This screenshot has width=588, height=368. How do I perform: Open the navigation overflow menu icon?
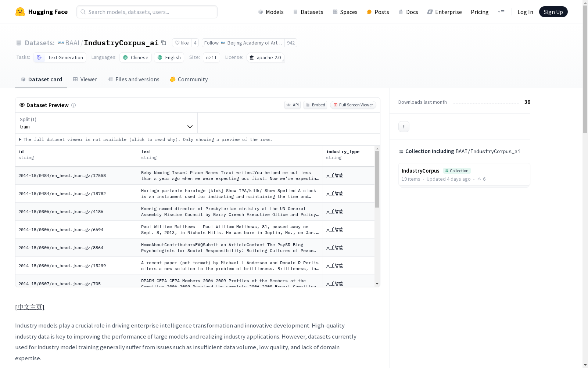[501, 12]
